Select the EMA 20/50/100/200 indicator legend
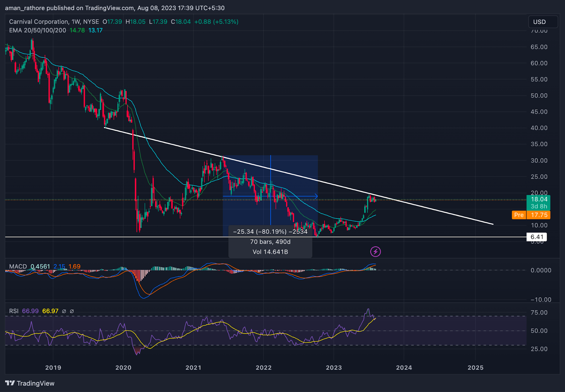This screenshot has height=392, width=565. pos(37,30)
